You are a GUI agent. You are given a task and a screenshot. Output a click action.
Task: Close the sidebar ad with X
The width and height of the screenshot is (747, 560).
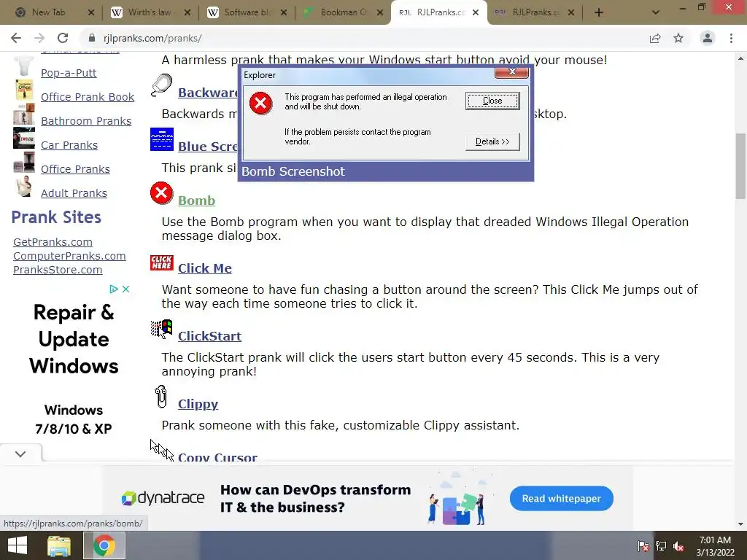tap(125, 289)
